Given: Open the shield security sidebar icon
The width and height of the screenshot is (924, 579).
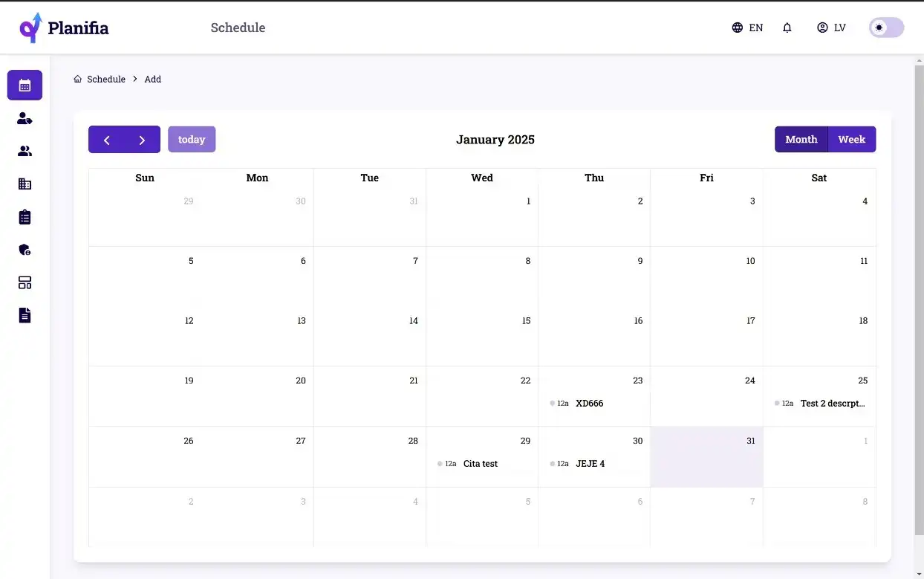Looking at the screenshot, I should (25, 250).
